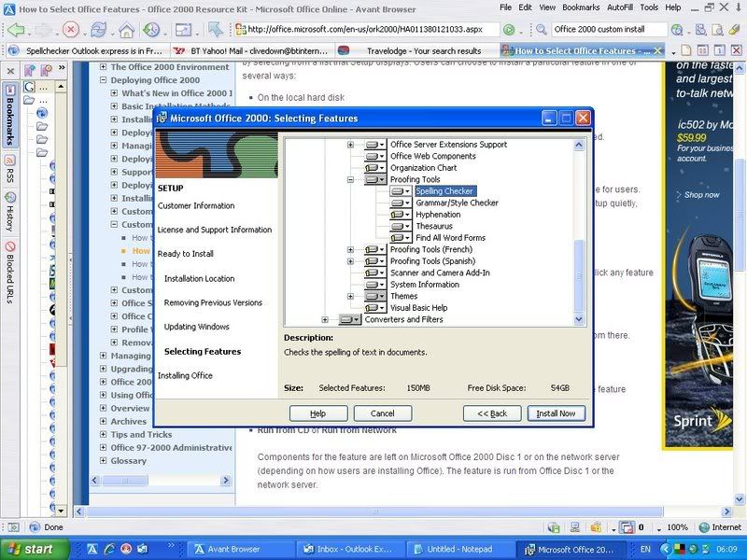Image resolution: width=747 pixels, height=560 pixels.
Task: Switch to Spellchecker Outlook express tab
Action: coord(87,50)
